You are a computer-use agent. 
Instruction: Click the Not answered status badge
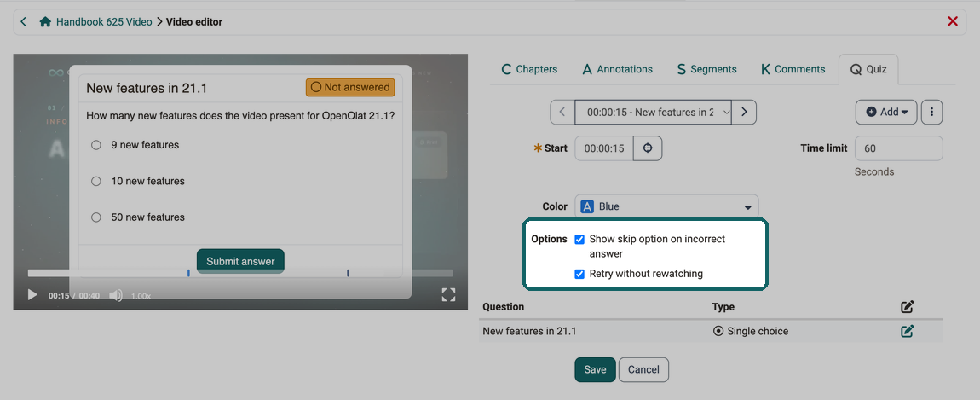[350, 88]
